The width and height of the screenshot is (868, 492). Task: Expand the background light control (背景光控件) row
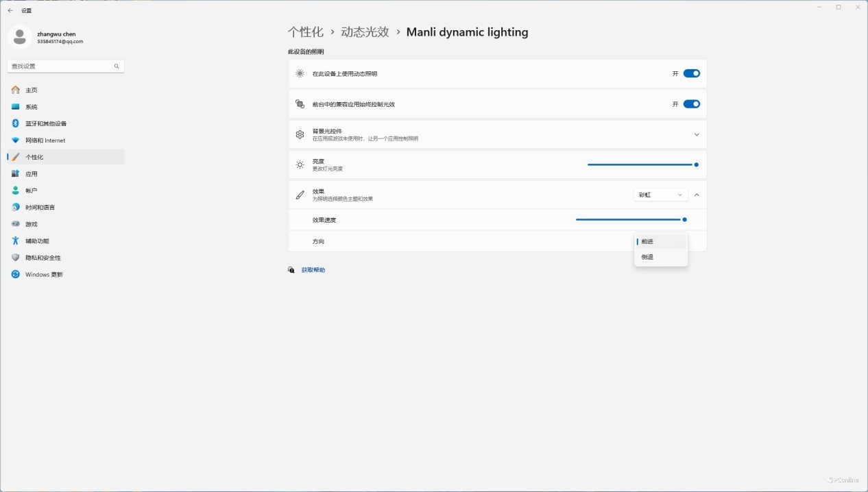click(x=697, y=134)
